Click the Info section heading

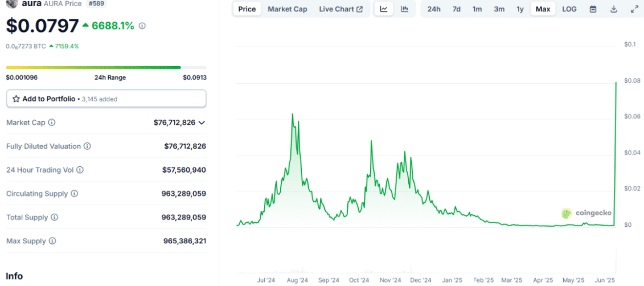14,276
